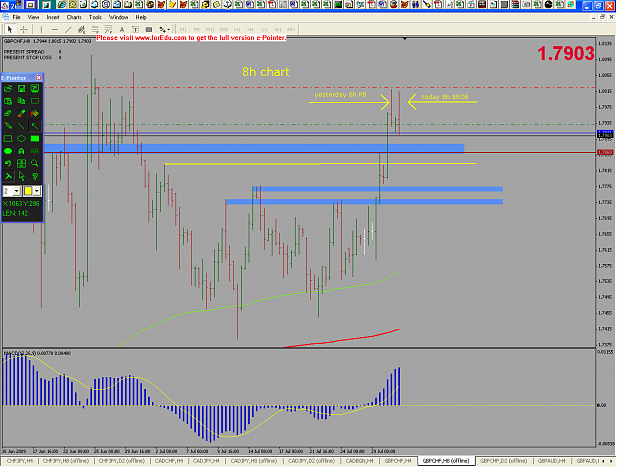The width and height of the screenshot is (625, 467).
Task: Select the arrow line tool in e-Pointer
Action: 35,126
